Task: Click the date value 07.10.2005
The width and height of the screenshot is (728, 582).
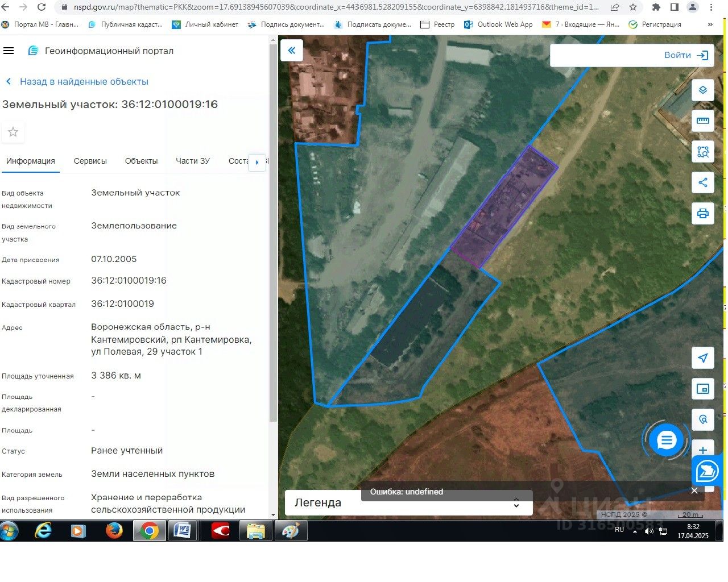Action: pyautogui.click(x=114, y=259)
